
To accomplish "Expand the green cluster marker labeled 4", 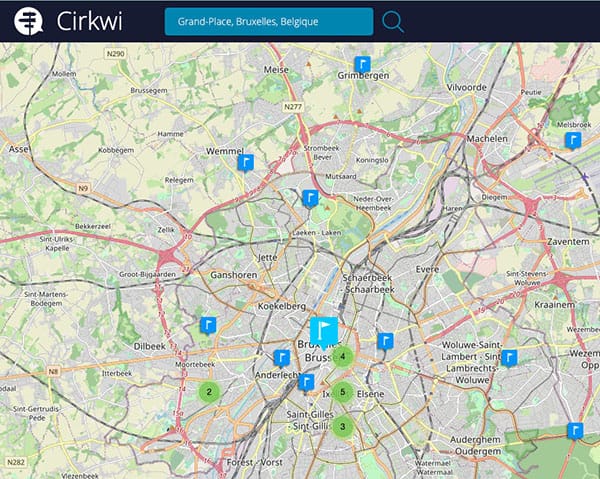I will 343,356.
